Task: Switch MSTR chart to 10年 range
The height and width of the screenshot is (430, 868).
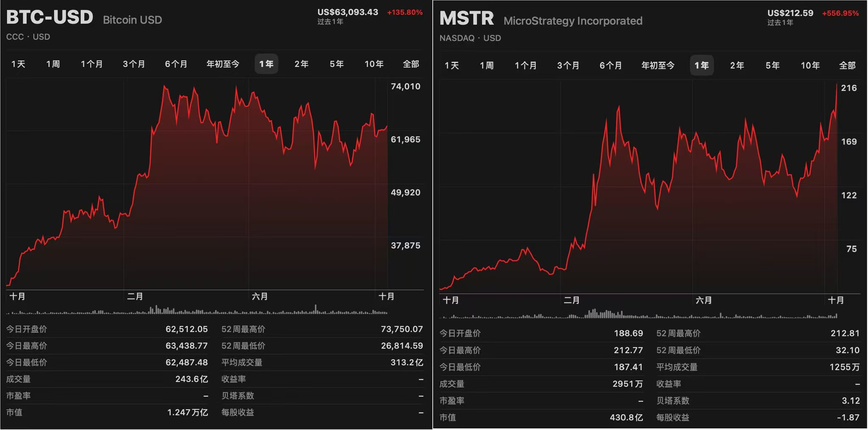Action: point(810,66)
